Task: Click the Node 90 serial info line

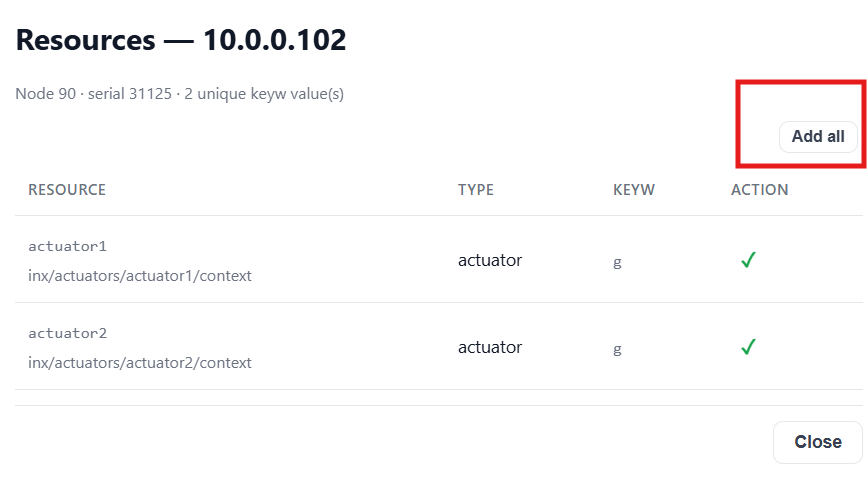Action: pos(179,94)
